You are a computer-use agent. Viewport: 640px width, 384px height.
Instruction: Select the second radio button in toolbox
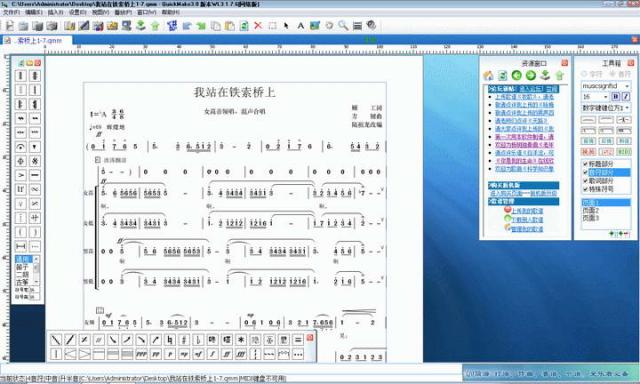coord(612,74)
